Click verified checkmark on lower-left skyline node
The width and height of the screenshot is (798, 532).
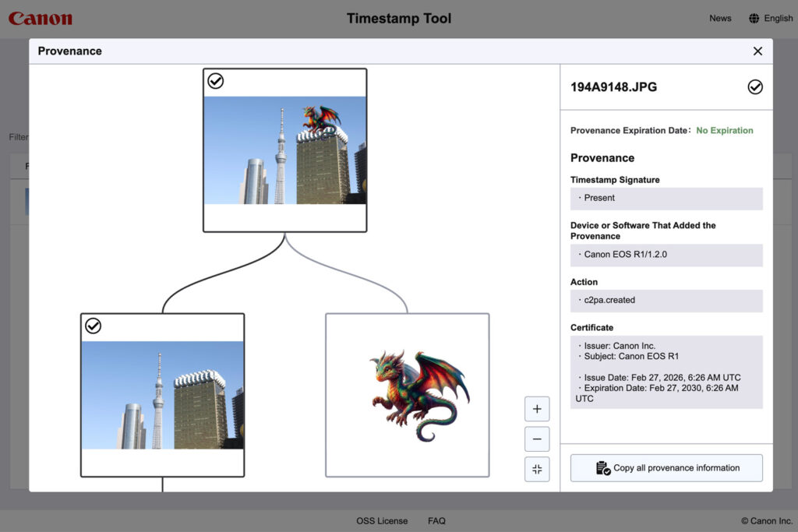pos(94,326)
